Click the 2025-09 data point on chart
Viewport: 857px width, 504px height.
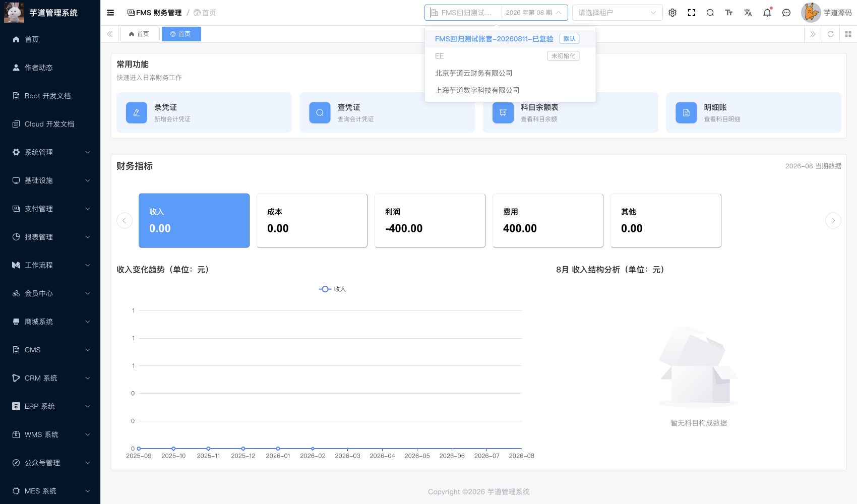coord(139,449)
